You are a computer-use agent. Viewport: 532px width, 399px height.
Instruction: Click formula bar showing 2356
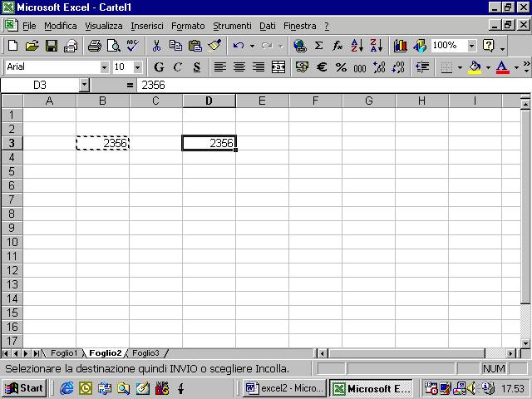tap(334, 85)
